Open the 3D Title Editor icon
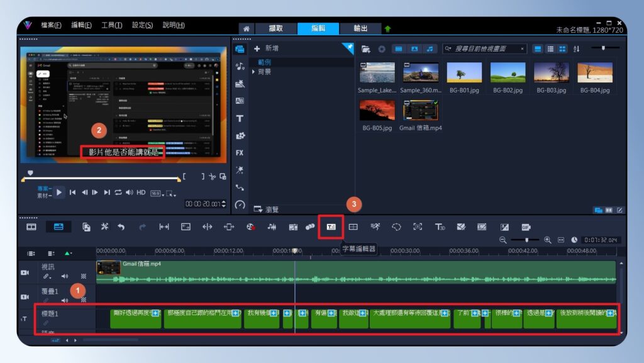This screenshot has height=363, width=644. [440, 226]
